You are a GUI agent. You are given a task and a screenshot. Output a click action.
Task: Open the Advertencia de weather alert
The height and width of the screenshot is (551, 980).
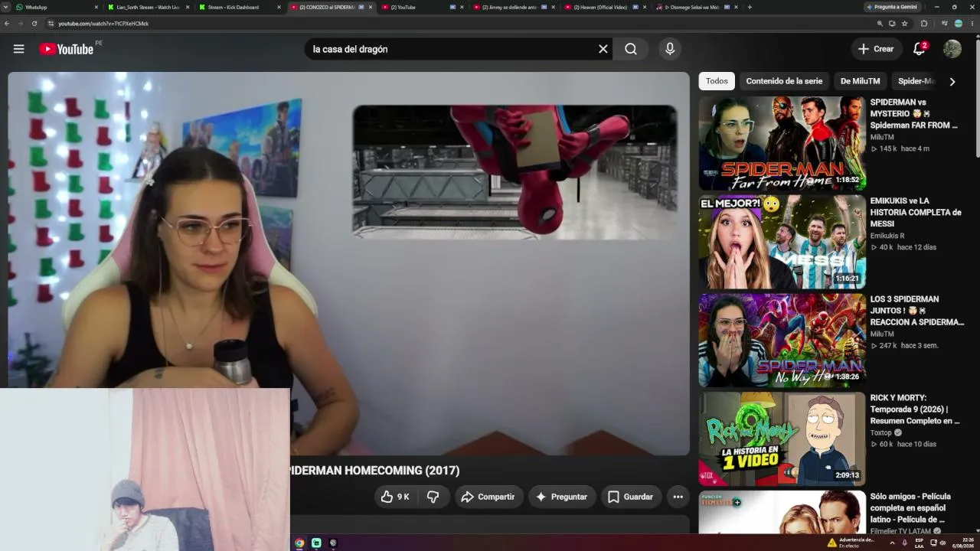tap(851, 543)
